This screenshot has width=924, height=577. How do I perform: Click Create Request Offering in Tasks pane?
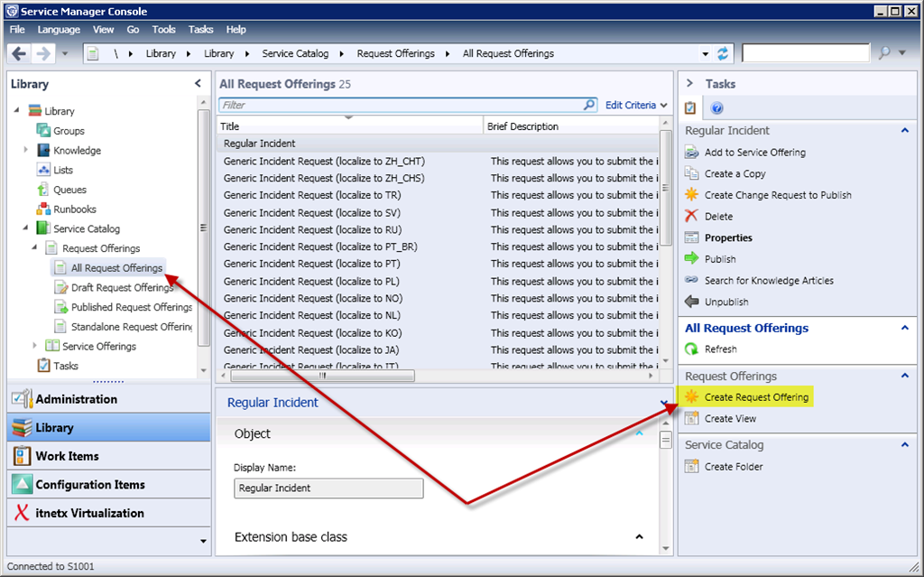coord(756,397)
